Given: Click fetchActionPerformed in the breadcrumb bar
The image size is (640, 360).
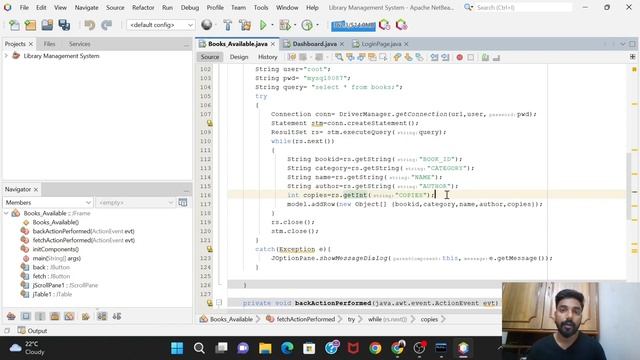Looking at the screenshot, I should point(305,319).
